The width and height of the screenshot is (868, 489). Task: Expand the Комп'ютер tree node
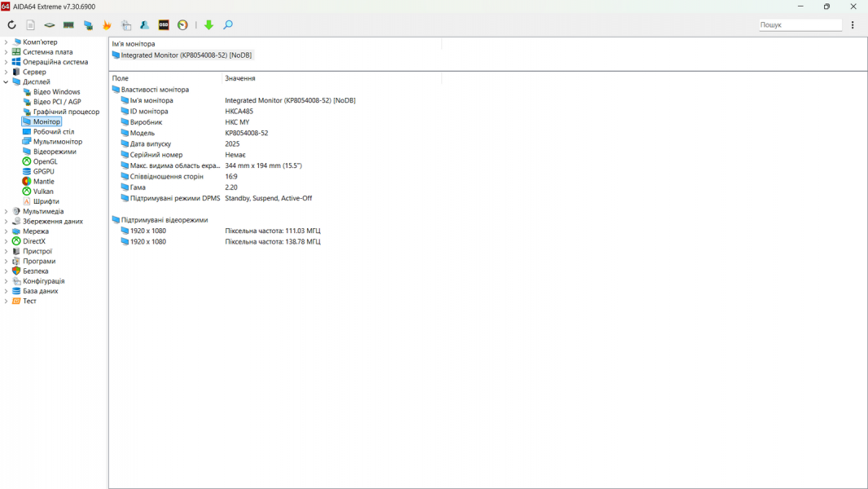(x=6, y=42)
